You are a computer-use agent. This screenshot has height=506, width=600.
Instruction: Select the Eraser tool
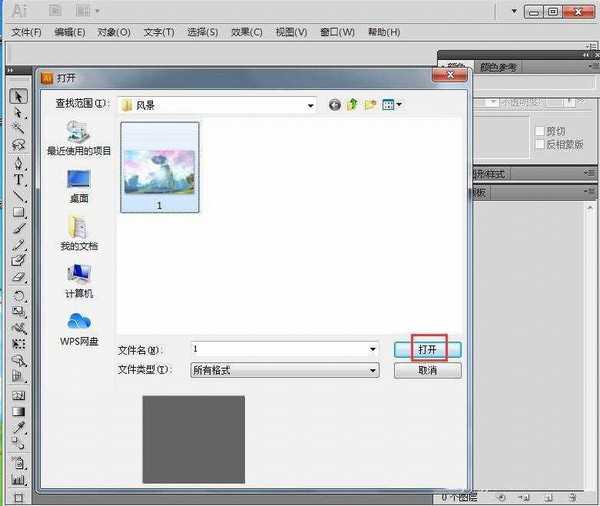[18, 277]
